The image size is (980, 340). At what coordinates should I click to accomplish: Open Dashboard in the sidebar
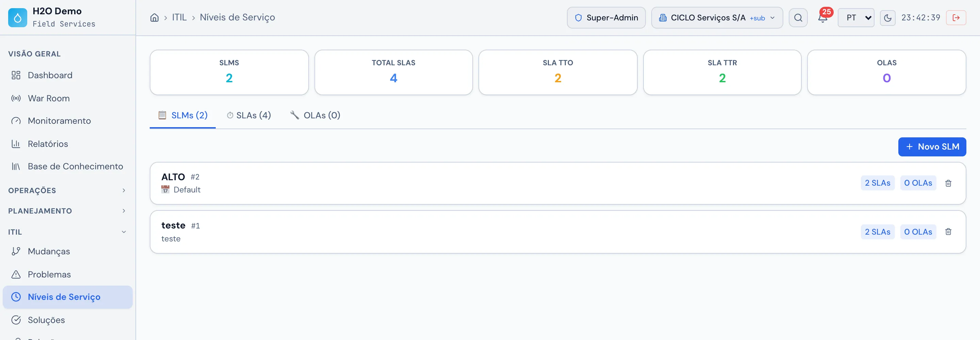pos(68,75)
